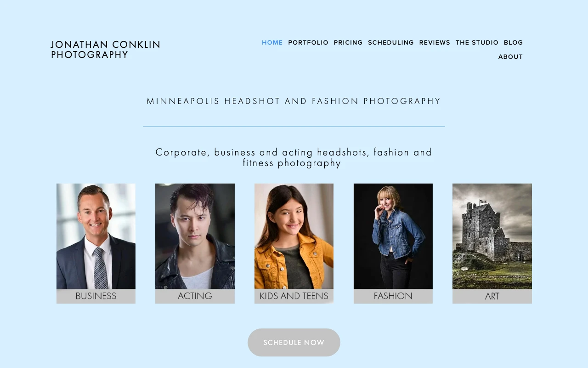Click the Business category label
Screen dimensions: 588x368
(96, 296)
